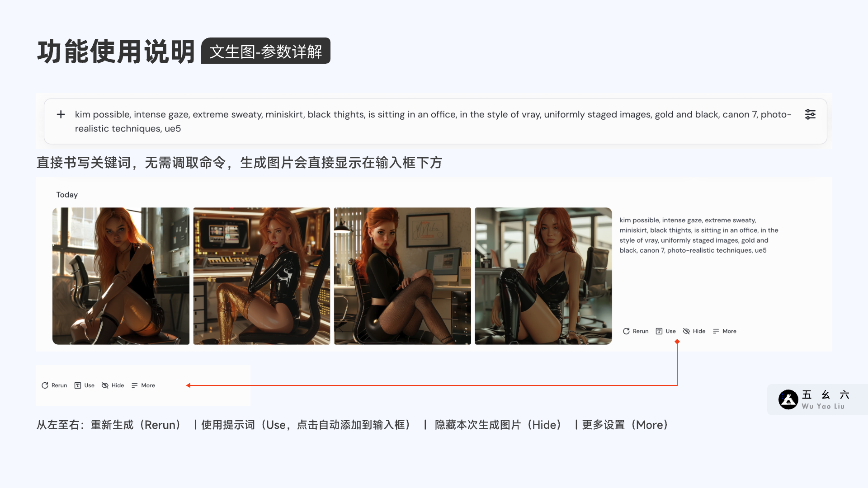Click the 文生图-参数详解 tag label
This screenshot has width=868, height=488.
pyautogui.click(x=266, y=51)
